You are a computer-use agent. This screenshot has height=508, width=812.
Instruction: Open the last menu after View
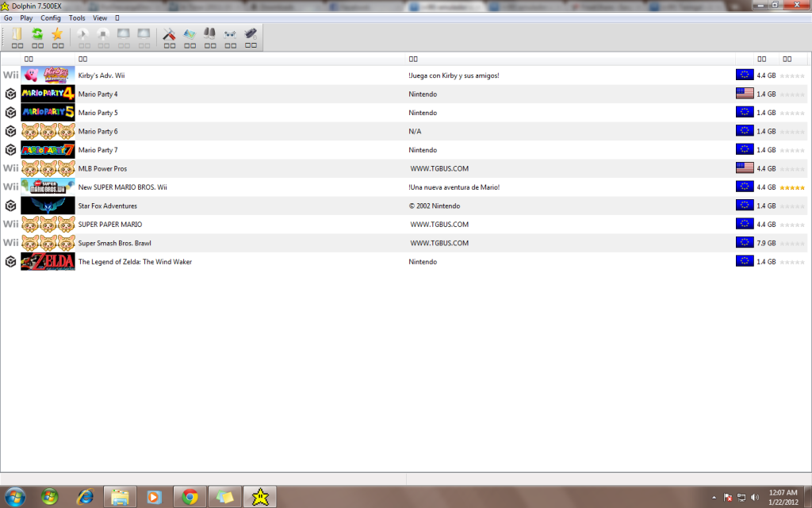point(117,17)
